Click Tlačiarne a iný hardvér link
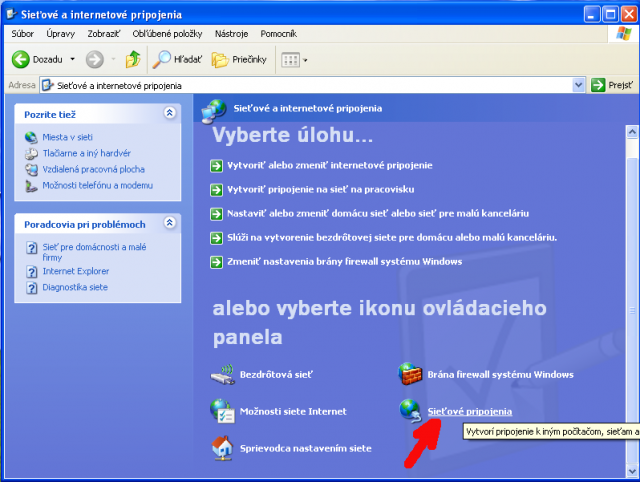640x482 pixels. click(x=87, y=153)
